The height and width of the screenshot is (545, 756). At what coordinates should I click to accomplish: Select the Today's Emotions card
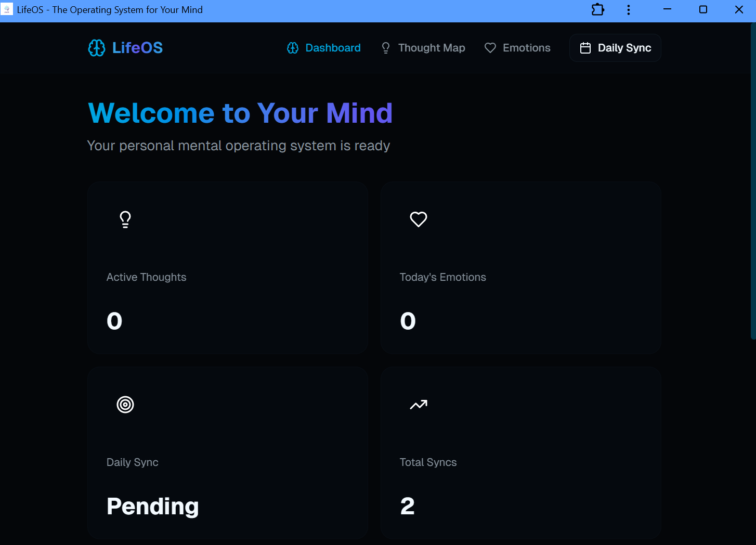point(520,268)
